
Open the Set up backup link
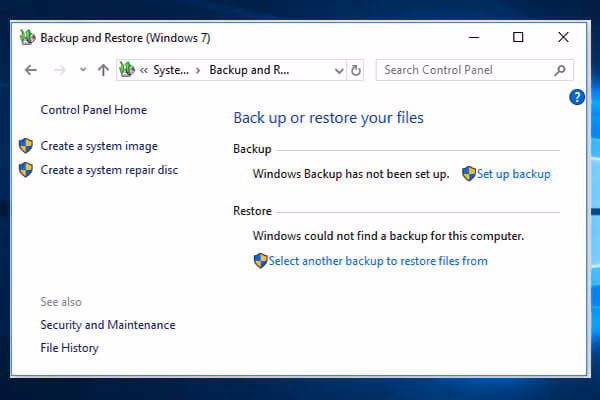point(513,174)
